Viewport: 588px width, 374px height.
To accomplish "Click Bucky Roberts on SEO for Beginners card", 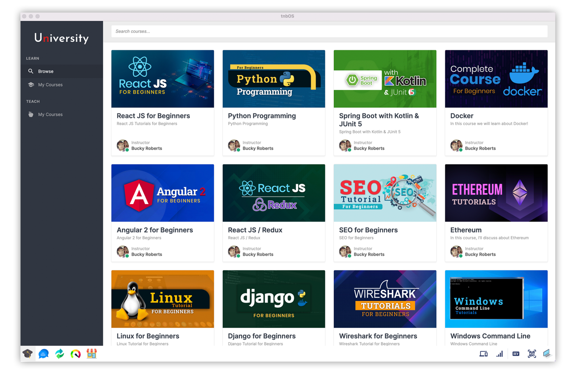I will tap(369, 254).
